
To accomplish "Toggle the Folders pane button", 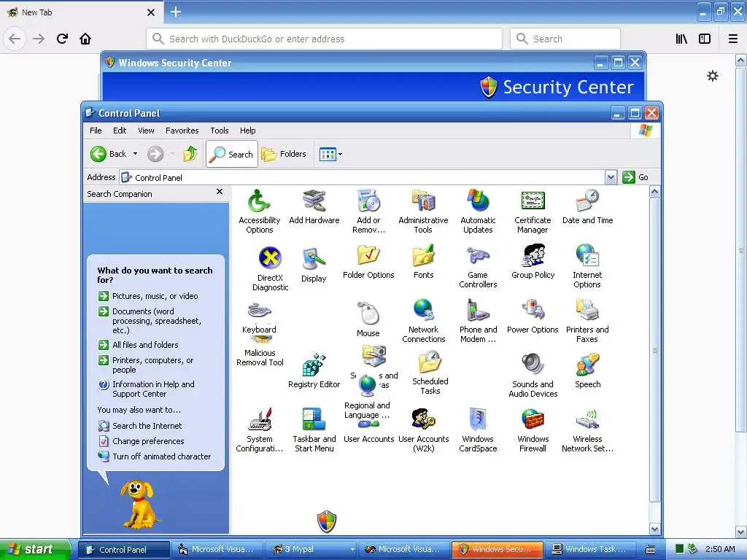I will [x=284, y=154].
